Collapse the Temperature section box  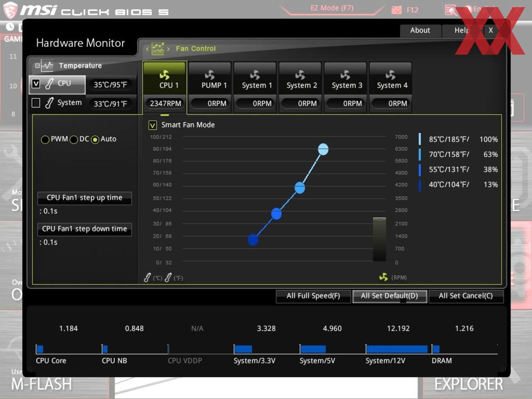pos(37,66)
